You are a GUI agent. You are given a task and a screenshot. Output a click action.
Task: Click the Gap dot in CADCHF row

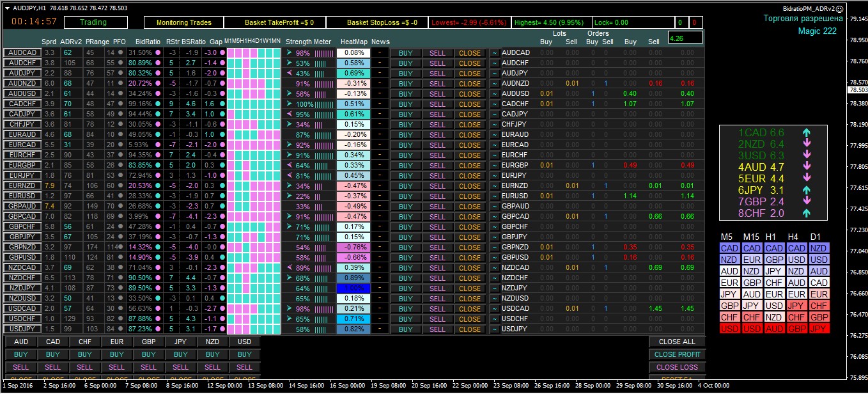click(222, 104)
